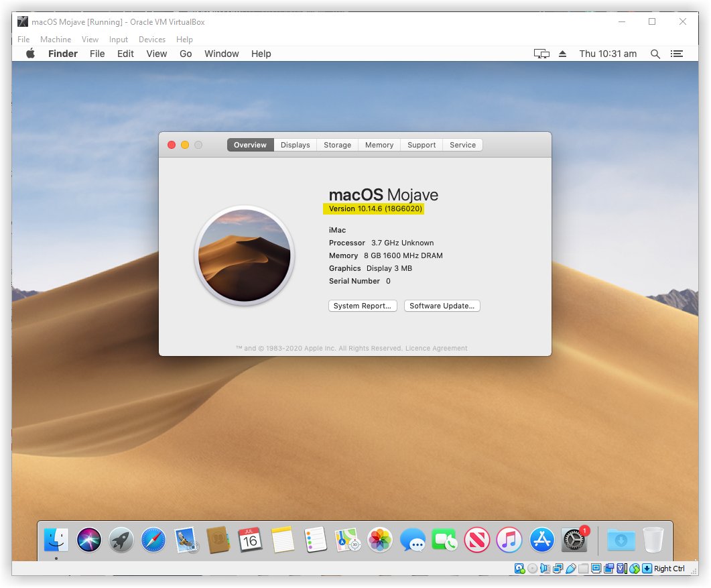Viewport: 711px width, 588px height.
Task: Open Messages from the Dock
Action: click(x=412, y=540)
